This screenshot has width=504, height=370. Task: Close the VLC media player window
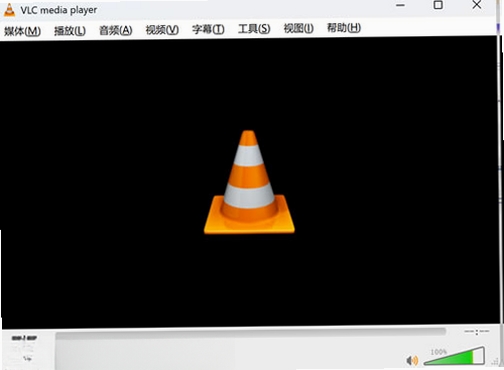[477, 4]
